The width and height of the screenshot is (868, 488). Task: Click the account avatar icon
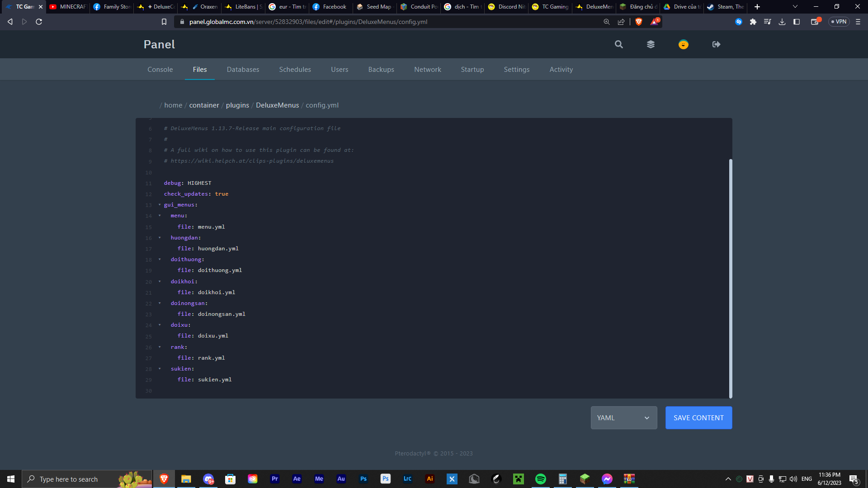(x=683, y=44)
